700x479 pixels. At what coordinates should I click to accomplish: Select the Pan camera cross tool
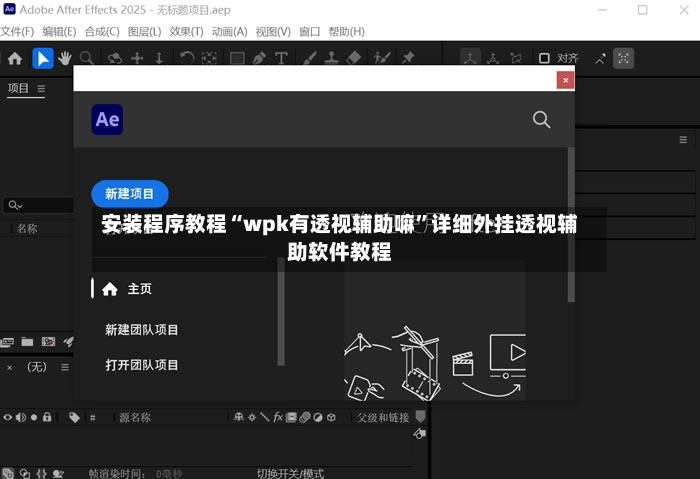tap(137, 58)
